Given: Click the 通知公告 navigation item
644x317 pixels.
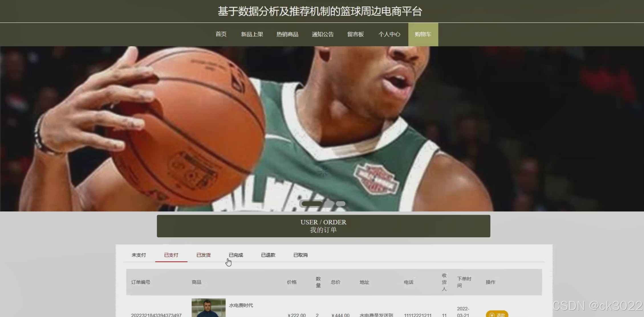Looking at the screenshot, I should click(x=323, y=34).
